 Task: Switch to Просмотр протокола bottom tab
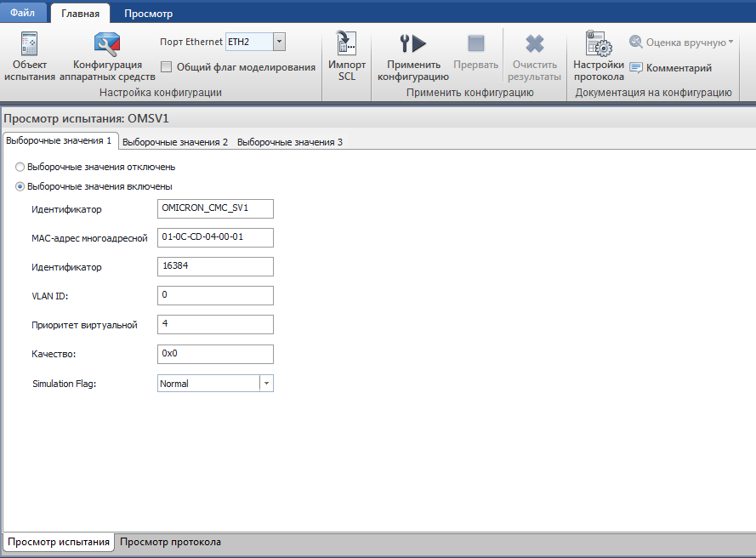pyautogui.click(x=170, y=542)
